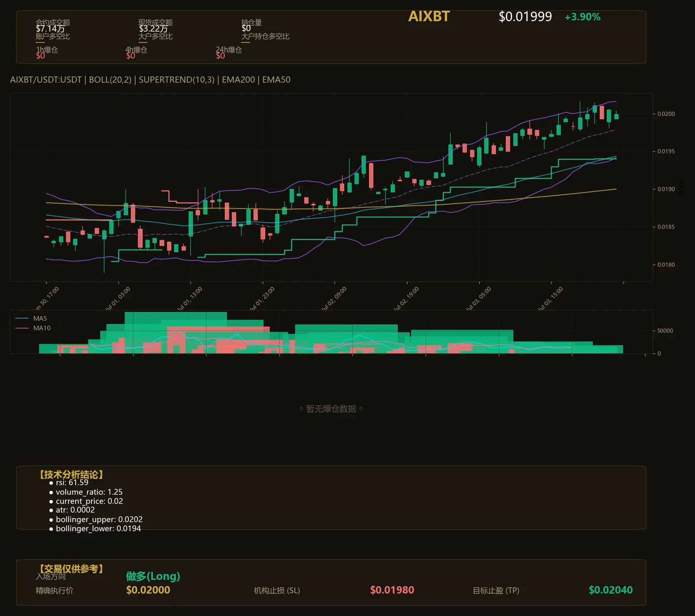The height and width of the screenshot is (616, 695).
Task: Click the chart title with BOLL SUPERTREND EMA
Action: 150,80
